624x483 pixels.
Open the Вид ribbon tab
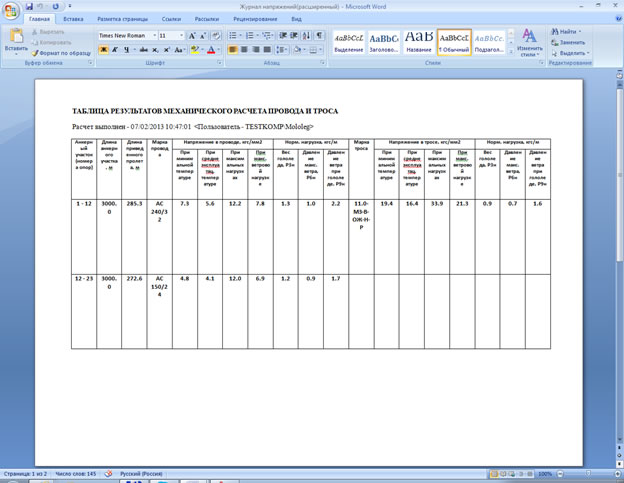pos(296,19)
